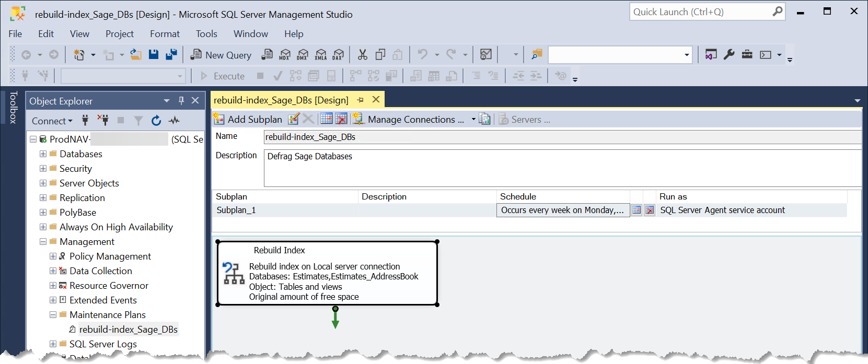Image resolution: width=868 pixels, height=364 pixels.
Task: Expand Always On High Availability node
Action: [x=43, y=227]
